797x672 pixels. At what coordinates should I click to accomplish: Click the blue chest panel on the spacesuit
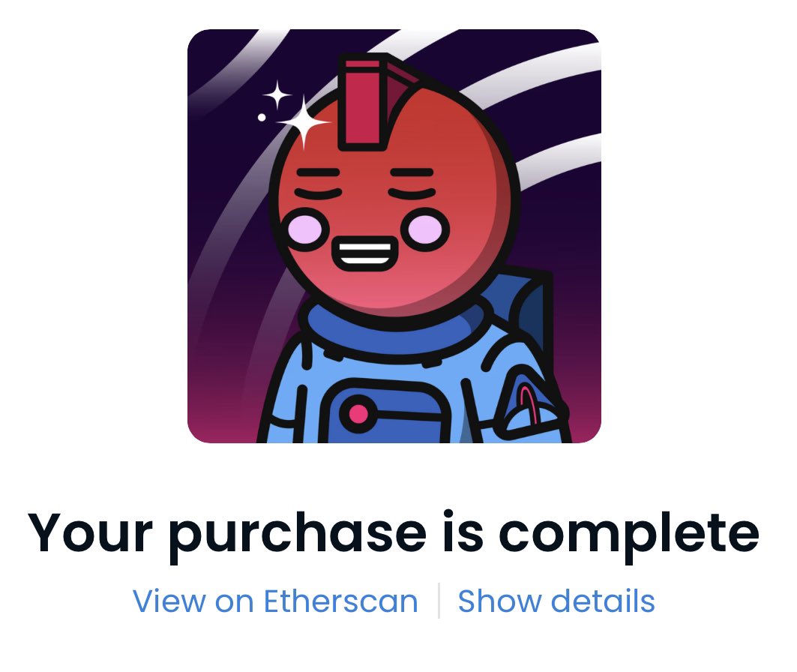point(388,412)
